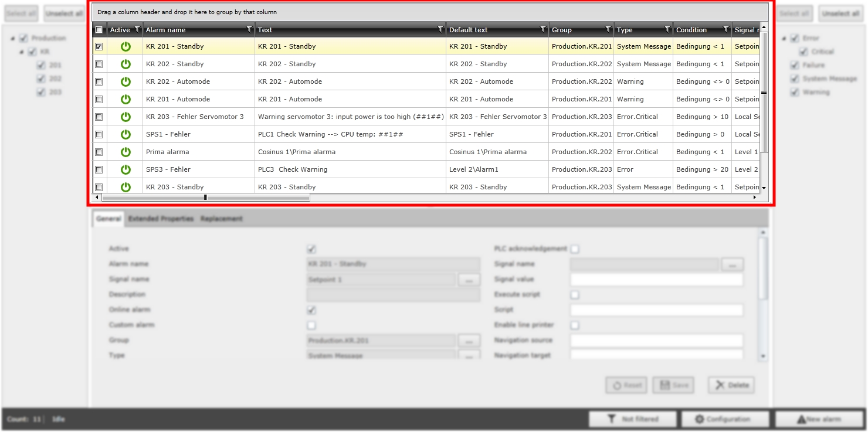868x432 pixels.
Task: Collapse the Error node in type tree
Action: pos(785,39)
